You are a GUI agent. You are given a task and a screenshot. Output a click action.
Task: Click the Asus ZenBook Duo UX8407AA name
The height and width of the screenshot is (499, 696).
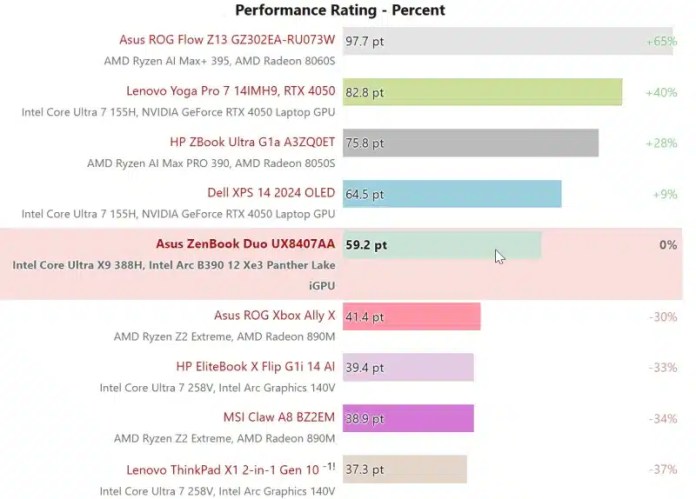click(x=245, y=244)
